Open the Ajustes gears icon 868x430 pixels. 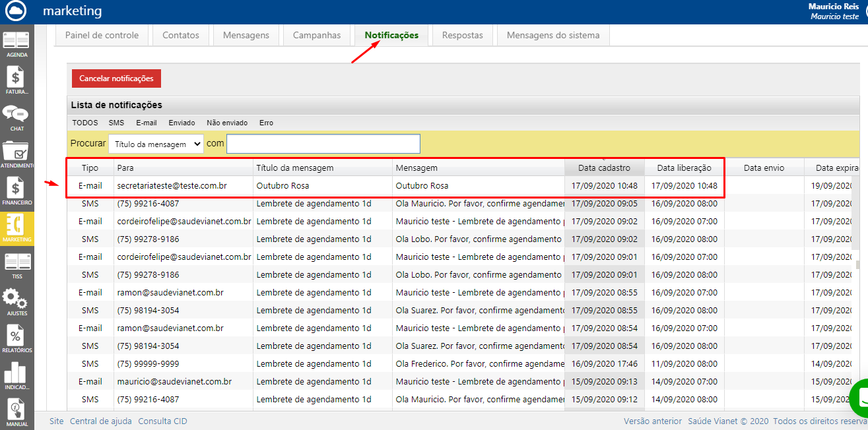(17, 302)
